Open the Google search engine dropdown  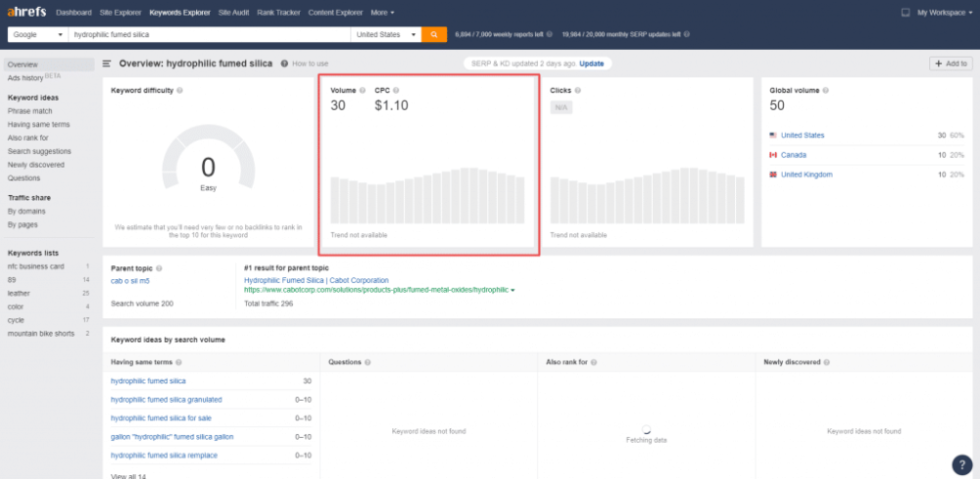(37, 34)
